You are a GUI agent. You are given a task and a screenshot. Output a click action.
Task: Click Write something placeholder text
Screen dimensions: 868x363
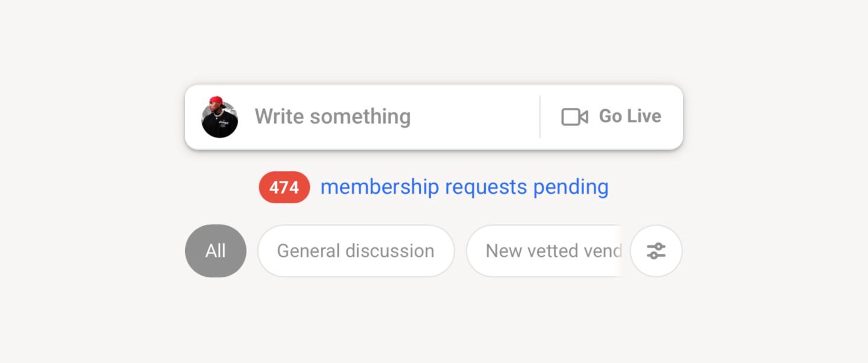click(333, 117)
